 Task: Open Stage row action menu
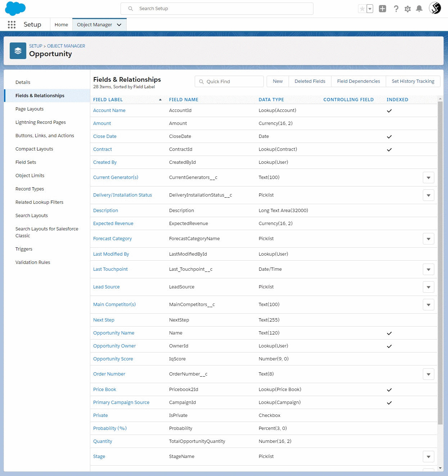pyautogui.click(x=428, y=457)
